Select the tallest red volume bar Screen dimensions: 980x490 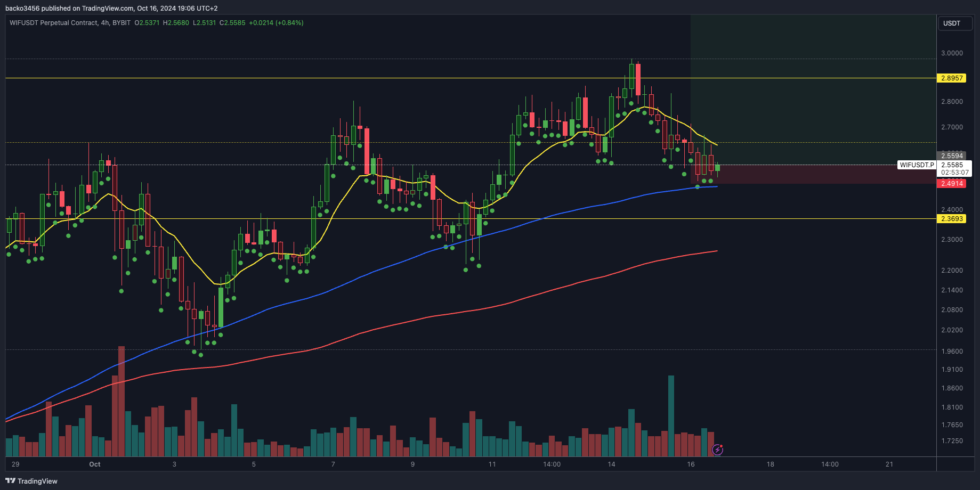pos(122,402)
